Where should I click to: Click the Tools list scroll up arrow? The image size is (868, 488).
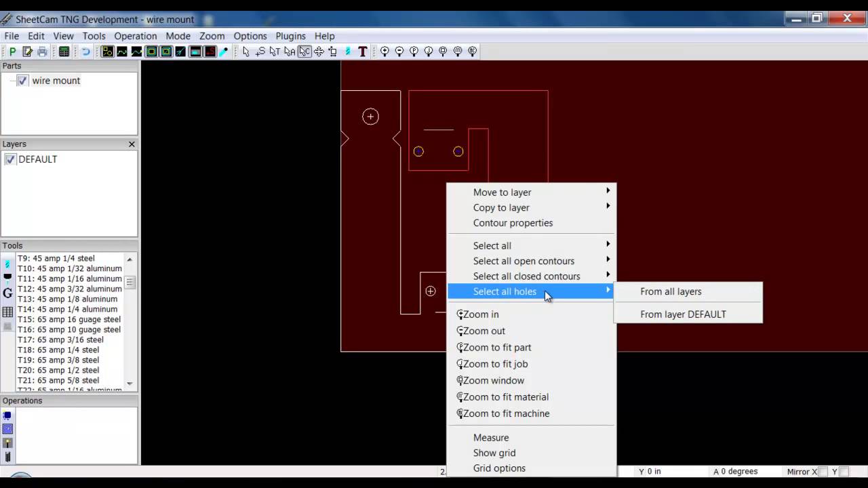pyautogui.click(x=130, y=260)
